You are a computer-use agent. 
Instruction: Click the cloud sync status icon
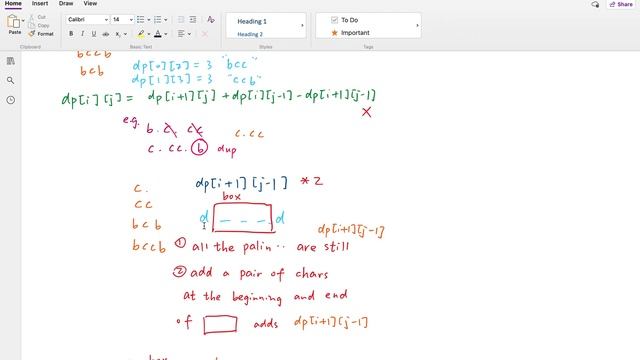[595, 4]
